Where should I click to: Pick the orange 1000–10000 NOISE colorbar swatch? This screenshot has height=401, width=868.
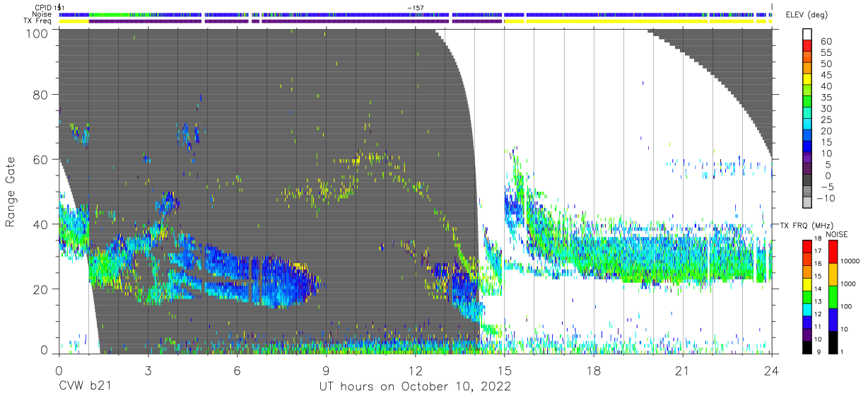pyautogui.click(x=833, y=274)
